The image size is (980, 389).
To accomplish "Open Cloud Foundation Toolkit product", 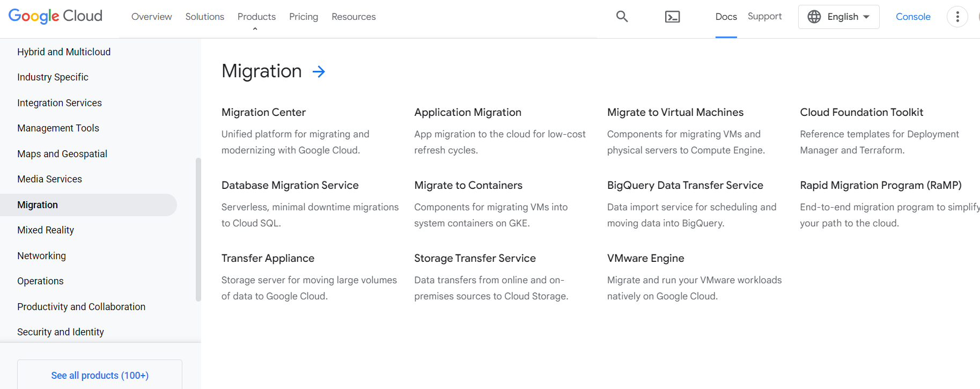I will [861, 112].
